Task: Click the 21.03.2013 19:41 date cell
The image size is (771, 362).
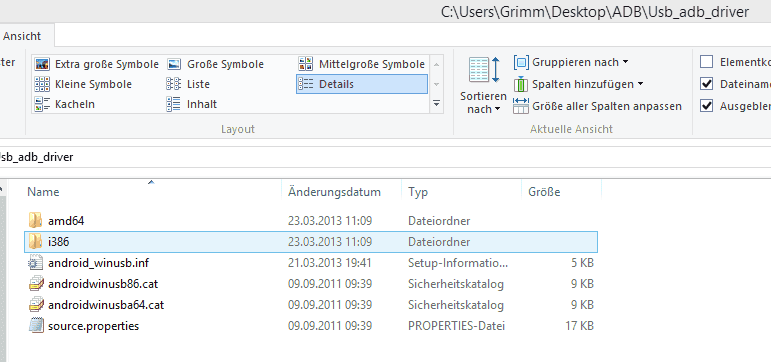Action: point(330,263)
